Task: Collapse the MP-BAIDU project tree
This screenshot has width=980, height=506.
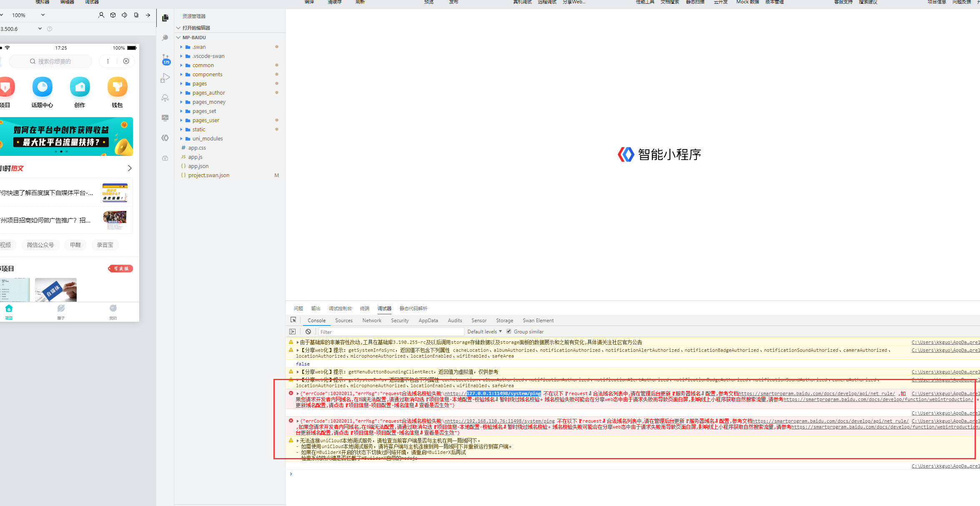Action: (194, 38)
